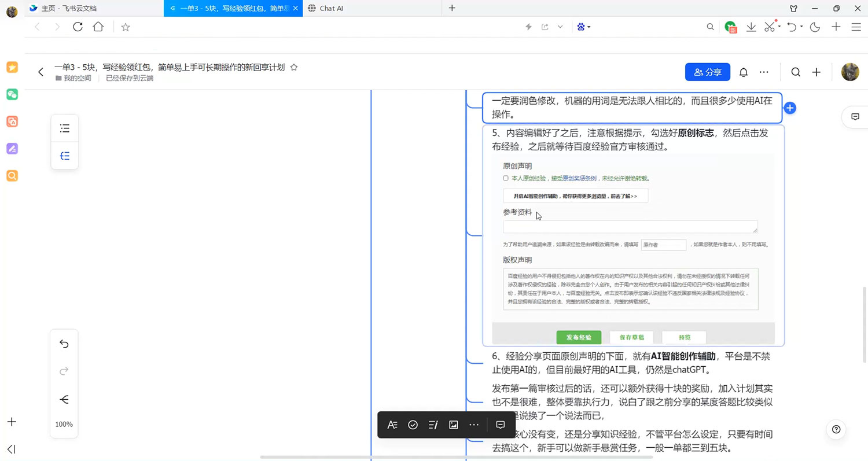This screenshot has height=461, width=868.
Task: Toggle the task checkmark in the floating toolbar
Action: pyautogui.click(x=413, y=425)
